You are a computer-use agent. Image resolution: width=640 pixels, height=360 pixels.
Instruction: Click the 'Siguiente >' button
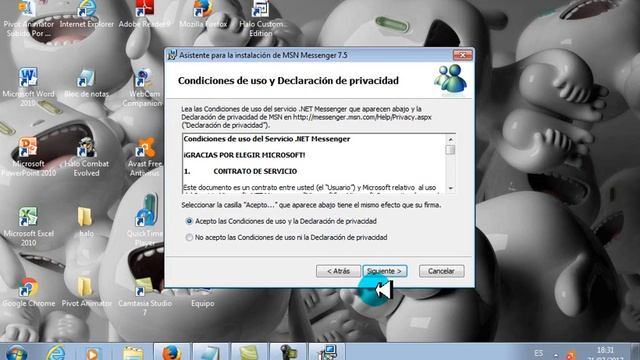385,271
